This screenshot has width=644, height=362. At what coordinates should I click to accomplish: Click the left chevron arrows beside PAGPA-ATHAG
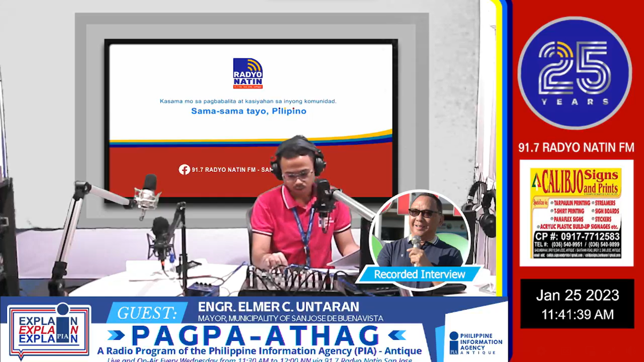[x=116, y=336]
